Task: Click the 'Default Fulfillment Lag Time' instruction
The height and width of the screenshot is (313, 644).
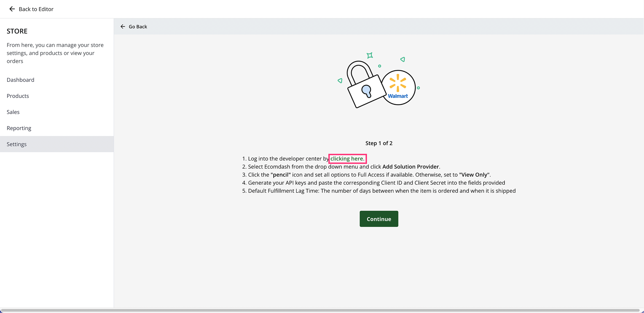Action: pyautogui.click(x=379, y=191)
